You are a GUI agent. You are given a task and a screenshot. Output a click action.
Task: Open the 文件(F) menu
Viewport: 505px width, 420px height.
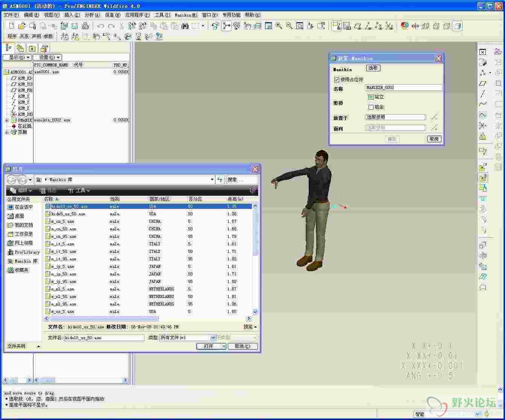[11, 15]
